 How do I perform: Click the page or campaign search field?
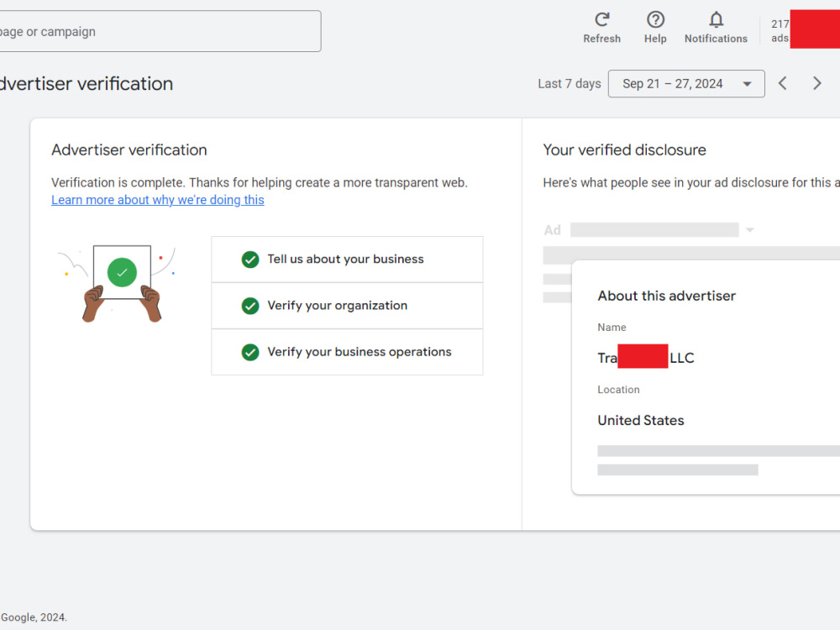point(160,31)
